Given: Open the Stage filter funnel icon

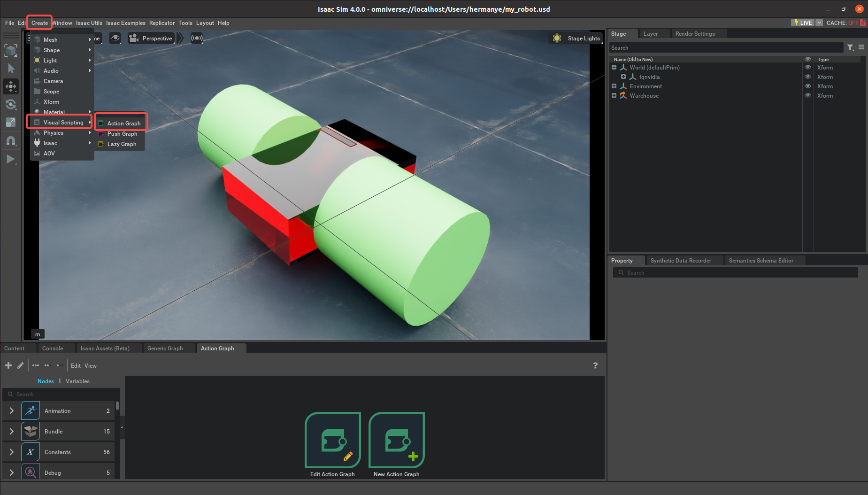Looking at the screenshot, I should [850, 47].
